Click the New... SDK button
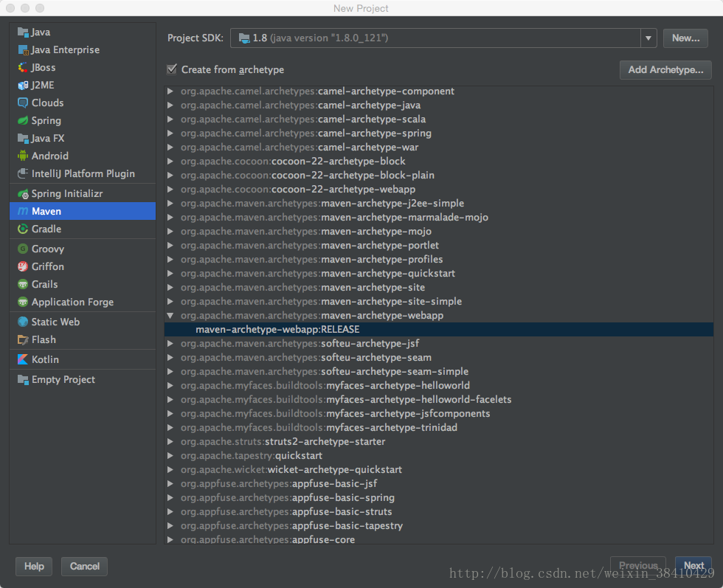This screenshot has height=588, width=723. (685, 38)
